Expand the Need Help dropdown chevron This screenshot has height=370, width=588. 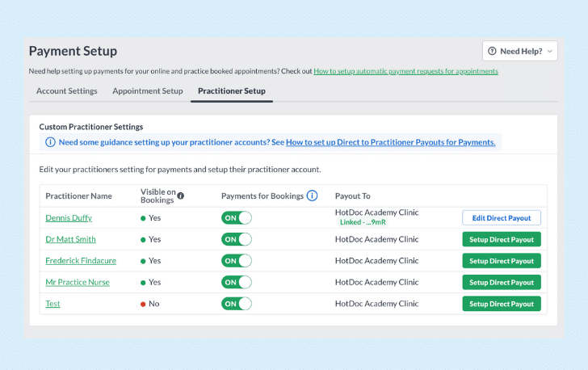pyautogui.click(x=550, y=52)
